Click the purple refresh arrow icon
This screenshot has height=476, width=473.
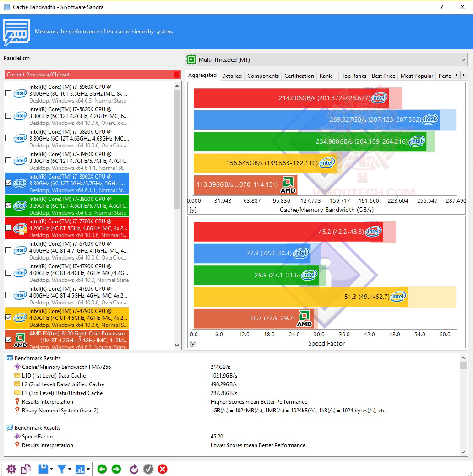pyautogui.click(x=134, y=469)
